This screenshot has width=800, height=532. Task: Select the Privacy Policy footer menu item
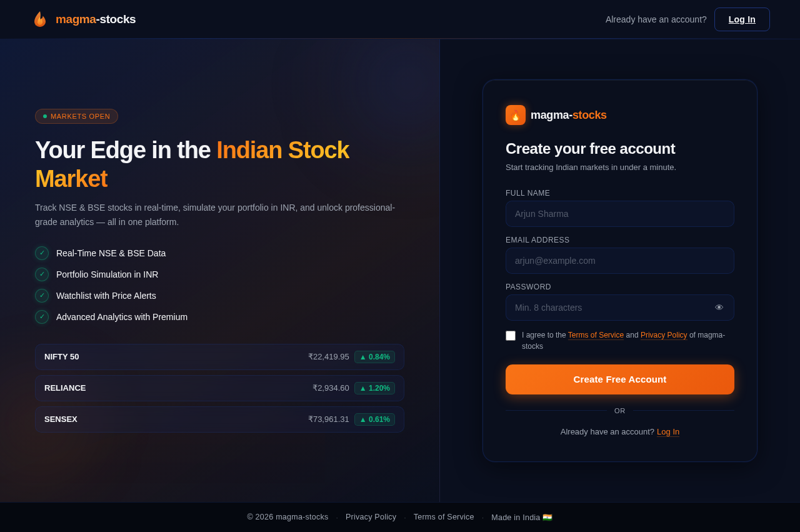point(371,516)
